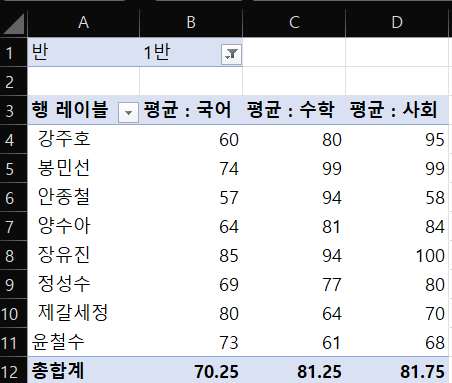Select row 7 header
The height and width of the screenshot is (383, 452).
[13, 227]
